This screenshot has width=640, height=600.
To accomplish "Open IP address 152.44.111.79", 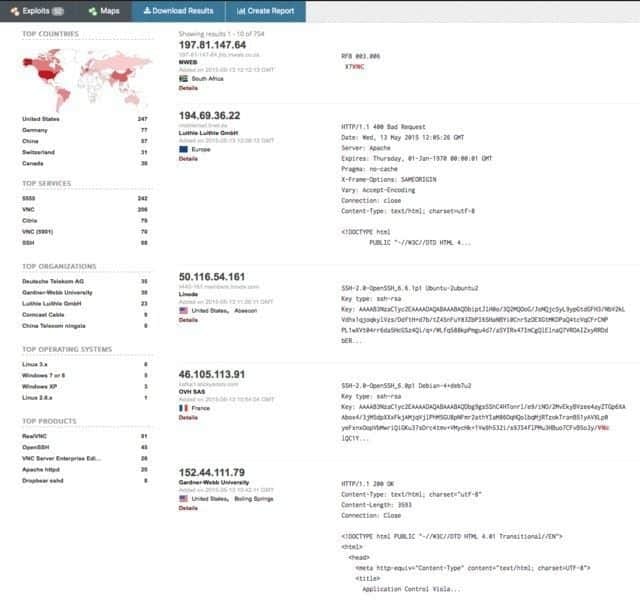I will 212,472.
